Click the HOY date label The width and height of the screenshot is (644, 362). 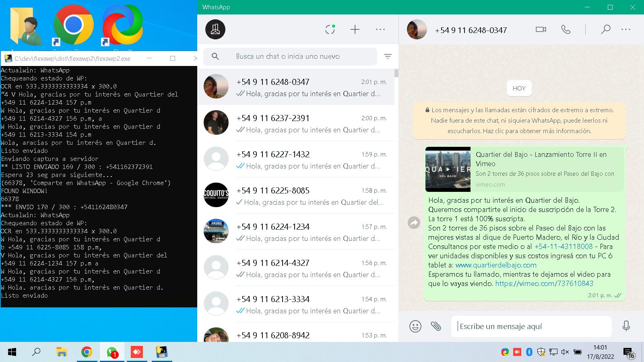pos(519,88)
